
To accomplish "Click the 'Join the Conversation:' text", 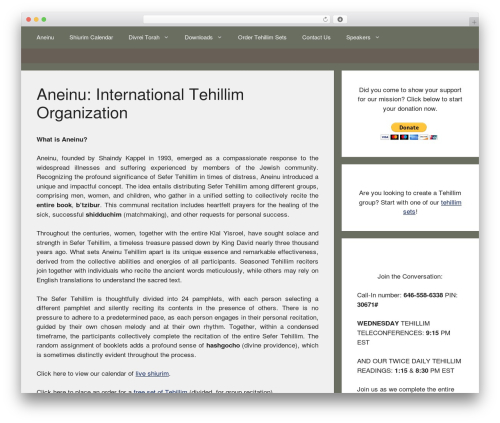I will pyautogui.click(x=410, y=276).
